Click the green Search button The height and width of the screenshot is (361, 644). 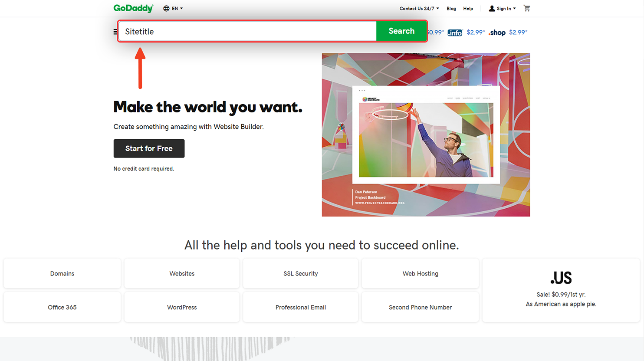(401, 31)
